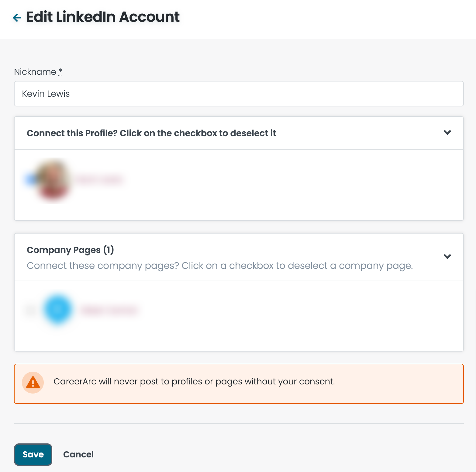The image size is (476, 472).
Task: Click the orange warning triangle icon
Action: (33, 383)
